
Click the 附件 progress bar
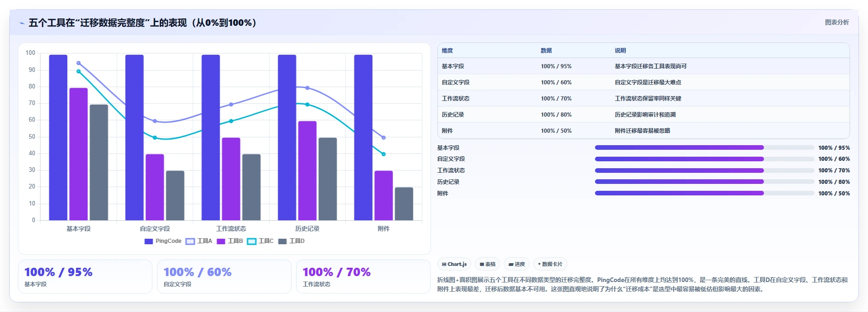705,193
